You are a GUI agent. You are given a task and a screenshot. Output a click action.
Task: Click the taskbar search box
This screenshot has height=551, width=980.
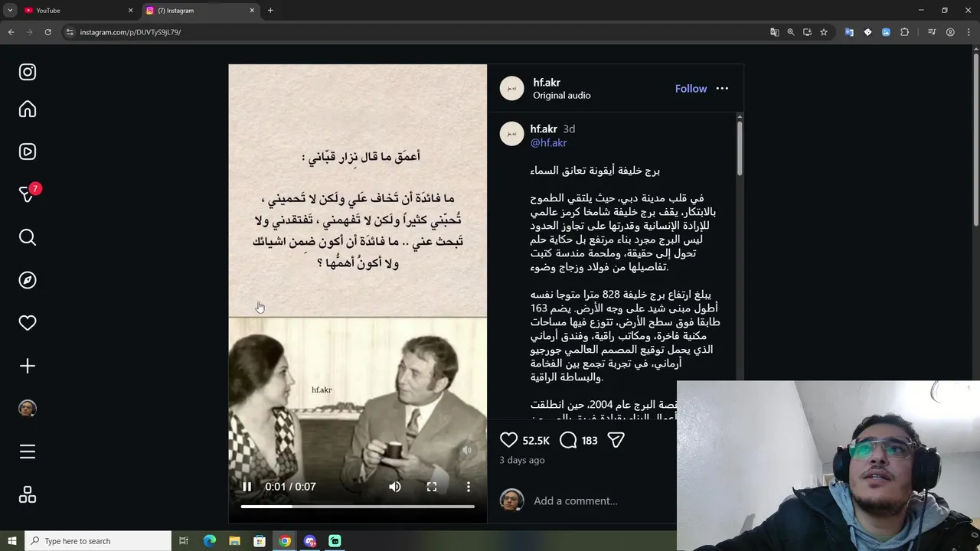pos(98,541)
